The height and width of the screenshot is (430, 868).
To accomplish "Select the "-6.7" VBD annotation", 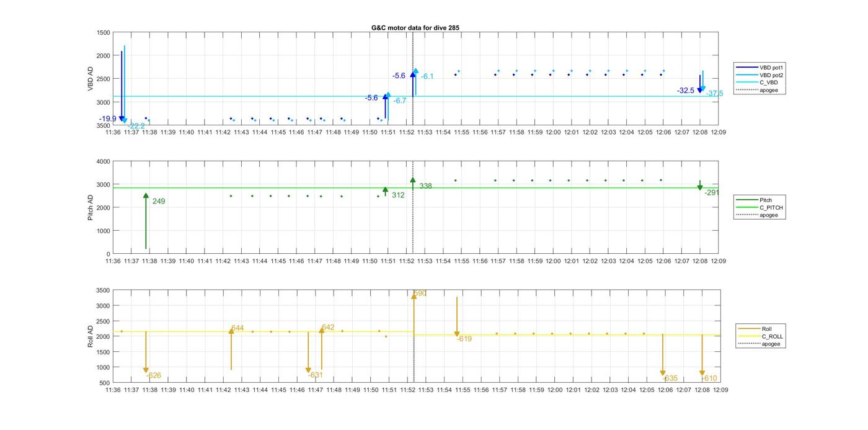I will tap(400, 101).
